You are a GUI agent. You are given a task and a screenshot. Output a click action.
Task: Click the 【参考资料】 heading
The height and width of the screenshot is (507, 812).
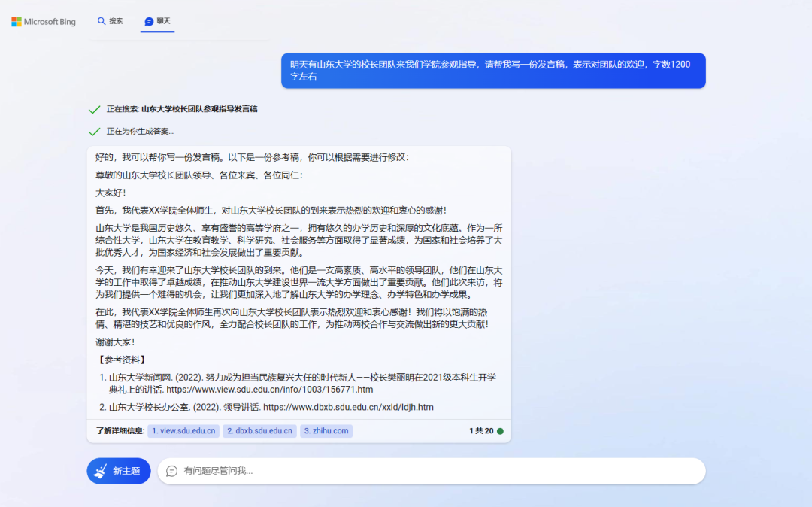[122, 360]
